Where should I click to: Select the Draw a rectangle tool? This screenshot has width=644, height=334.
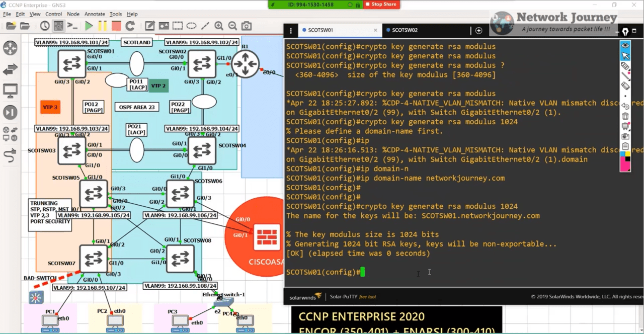click(178, 26)
